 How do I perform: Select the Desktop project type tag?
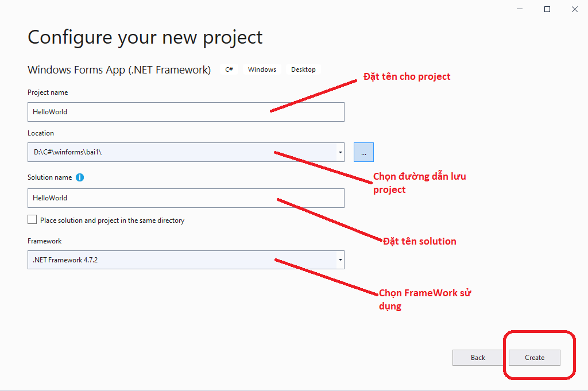(303, 69)
